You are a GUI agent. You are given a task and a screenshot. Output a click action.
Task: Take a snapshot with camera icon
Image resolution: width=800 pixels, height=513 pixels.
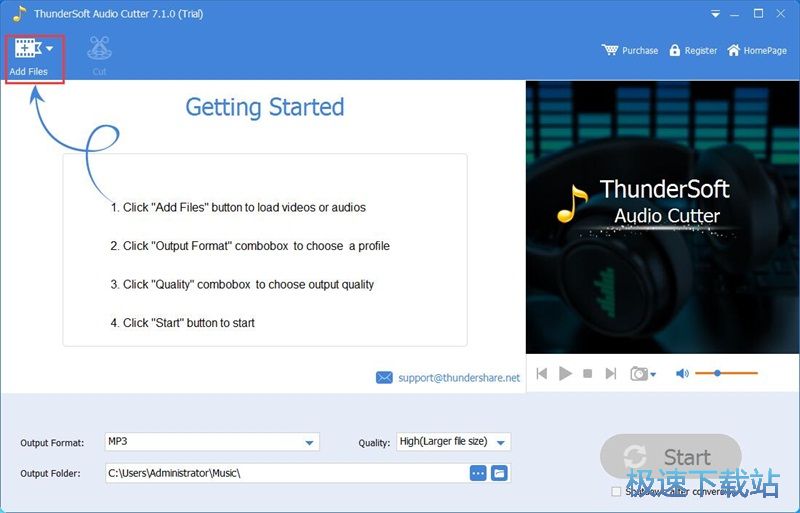pyautogui.click(x=639, y=374)
